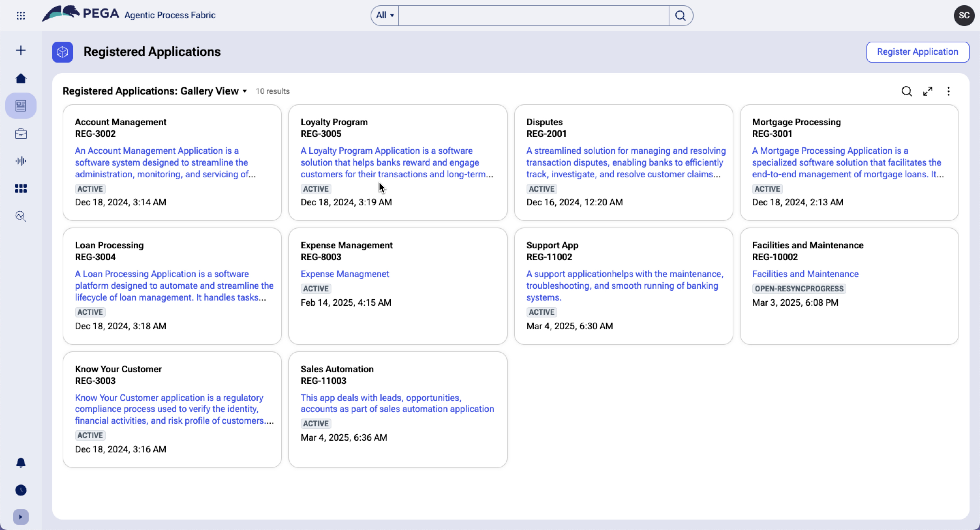Viewport: 980px width, 530px height.
Task: Click the Register Application button
Action: 917,52
